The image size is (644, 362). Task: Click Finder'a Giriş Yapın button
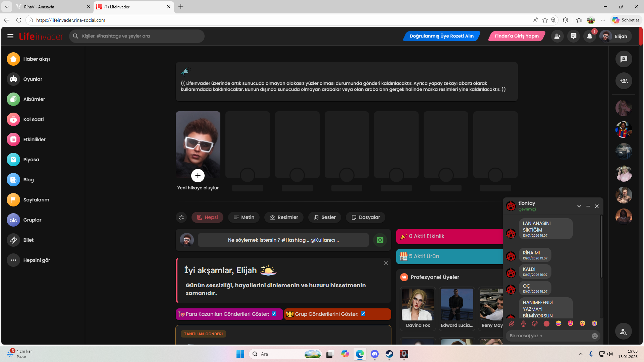point(517,36)
